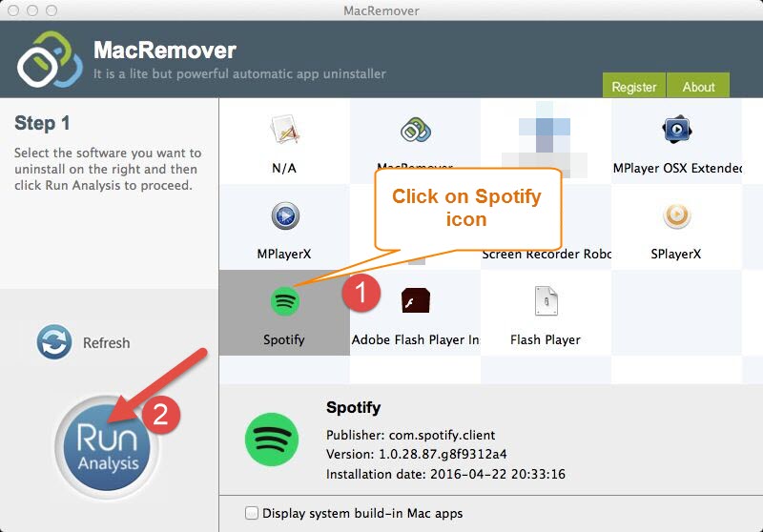Viewport: 763px width, 532px height.
Task: Click the MacRemover logo in header
Action: pos(50,59)
